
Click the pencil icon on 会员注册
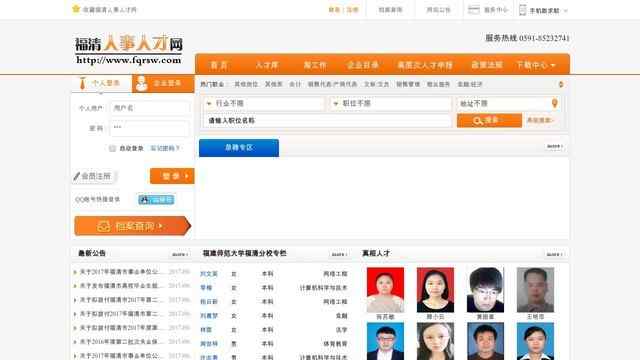coord(76,176)
